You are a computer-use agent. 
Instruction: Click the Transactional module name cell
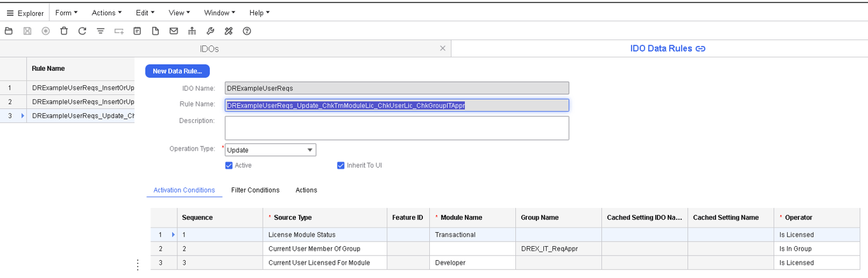click(472, 235)
